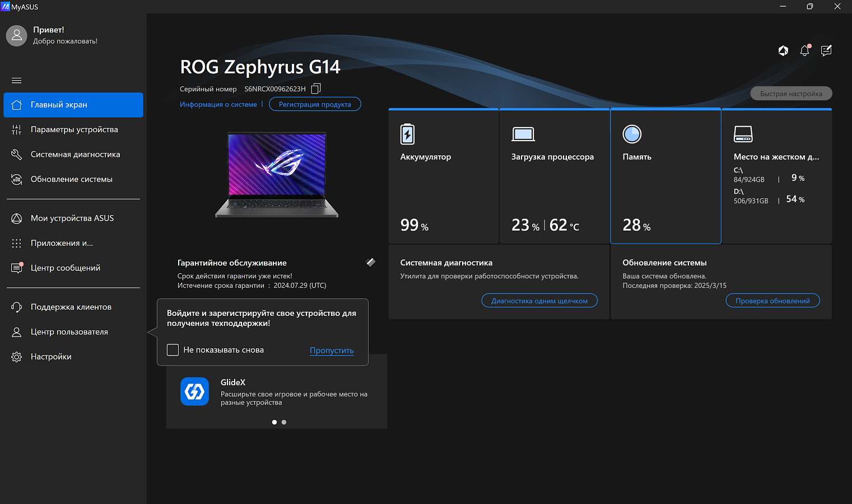Click Проверка обновлений button
The height and width of the screenshot is (504, 852).
point(772,301)
